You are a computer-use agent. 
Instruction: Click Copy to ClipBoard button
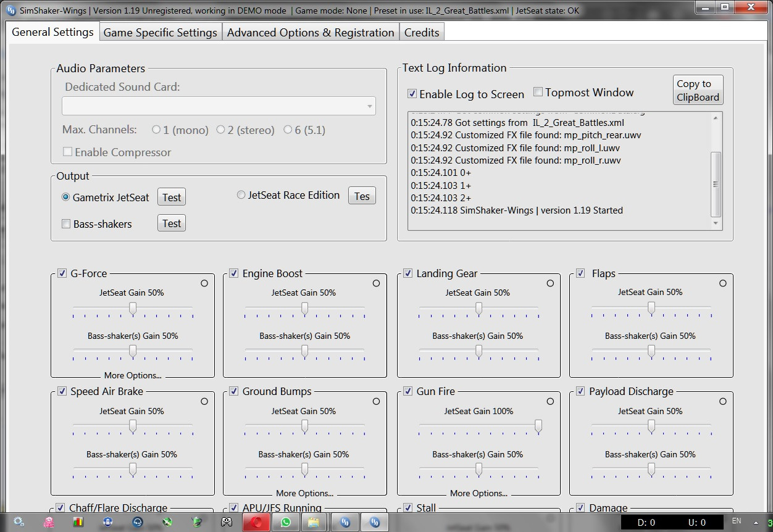click(x=698, y=90)
